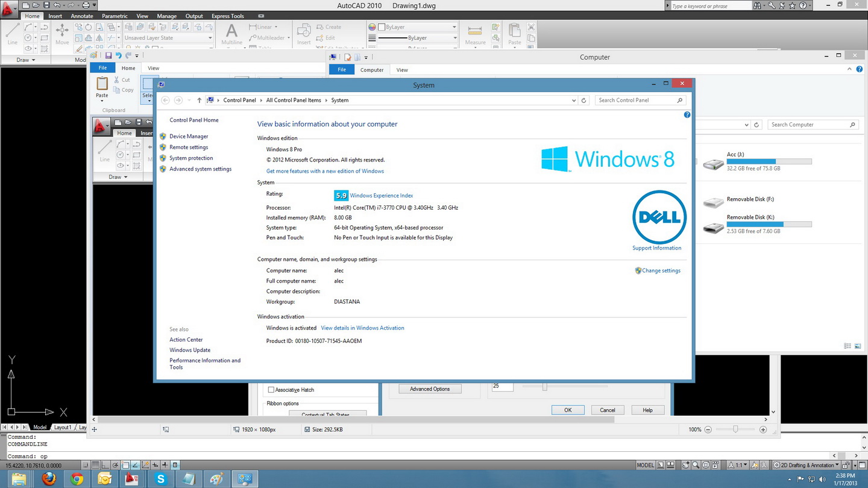Image resolution: width=868 pixels, height=488 pixels.
Task: Click the refresh icon beside the System address bar
Action: 583,101
